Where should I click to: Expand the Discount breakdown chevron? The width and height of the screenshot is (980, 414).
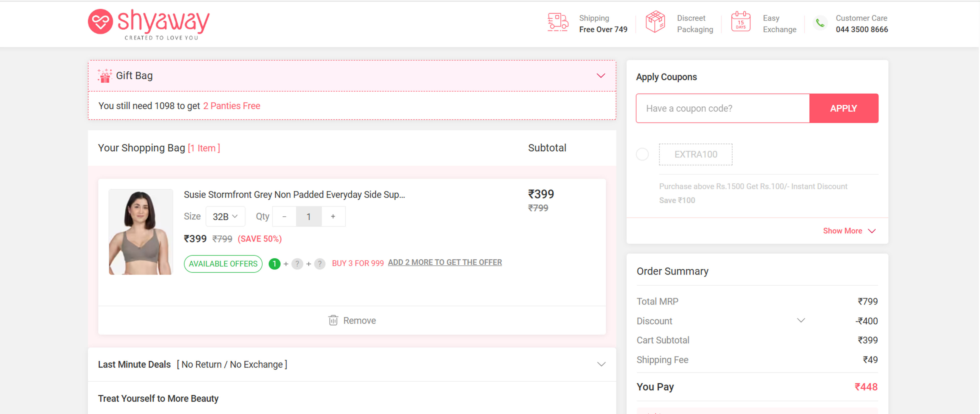[801, 320]
